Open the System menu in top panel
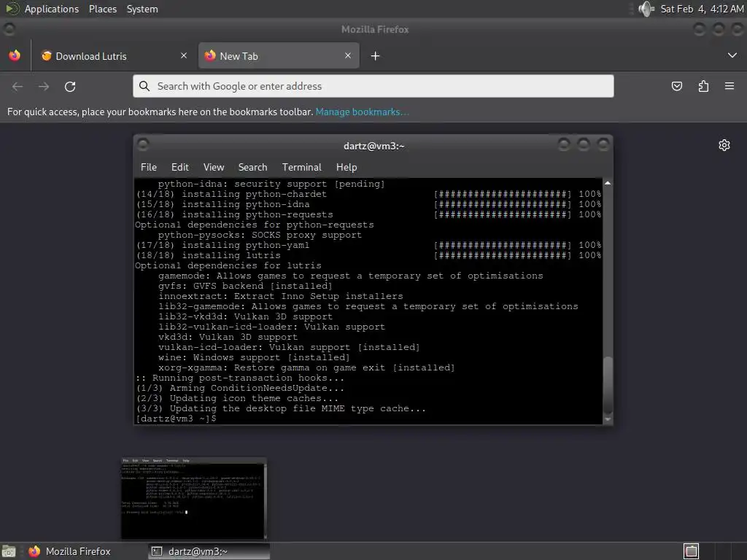 click(x=142, y=9)
